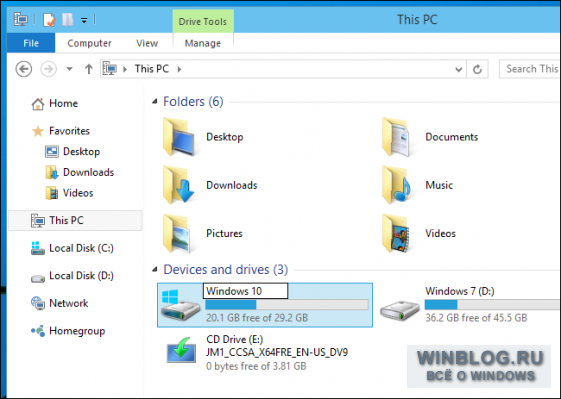Click the Devices and drives (3) header
Screen dimensions: 561x399
click(226, 269)
